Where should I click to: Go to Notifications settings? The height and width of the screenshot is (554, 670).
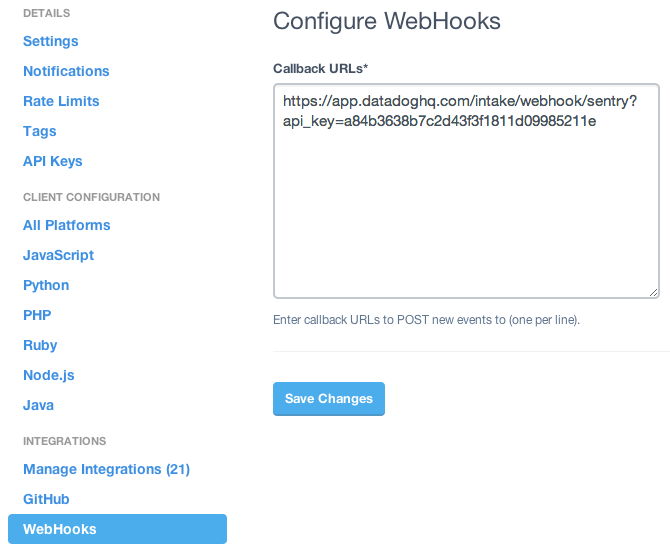66,71
